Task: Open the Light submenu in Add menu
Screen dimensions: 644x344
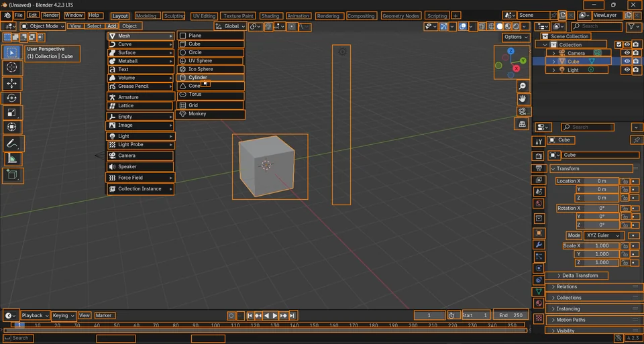Action: [x=141, y=136]
